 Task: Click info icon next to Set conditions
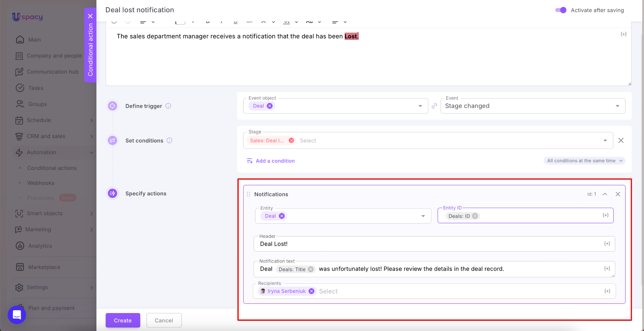169,141
